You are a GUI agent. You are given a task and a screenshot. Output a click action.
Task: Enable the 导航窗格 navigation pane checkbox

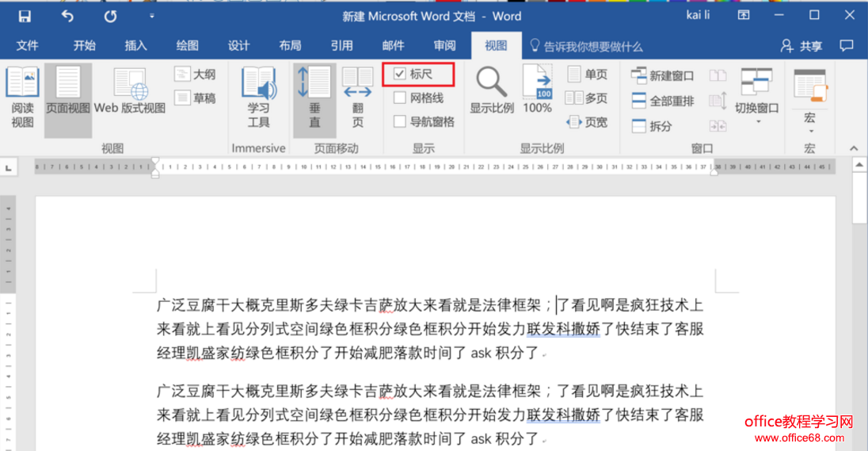tap(400, 122)
